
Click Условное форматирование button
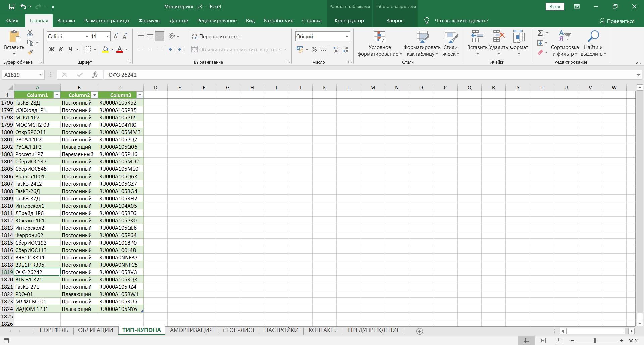[380, 44]
